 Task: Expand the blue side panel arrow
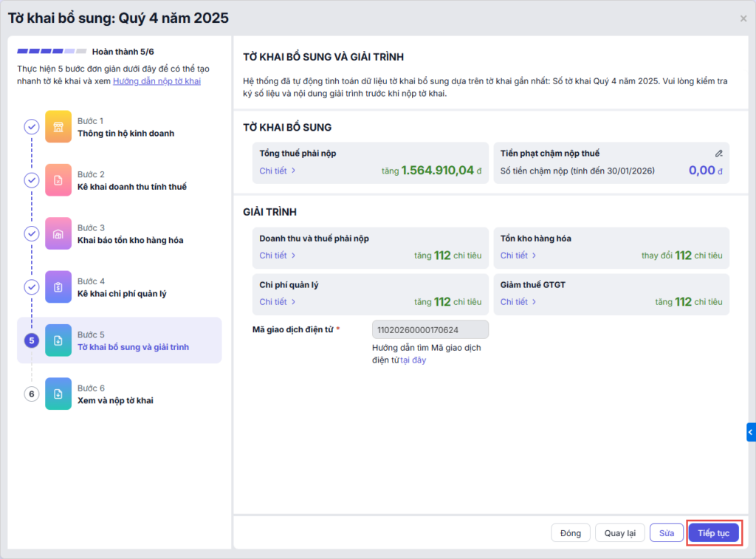coord(751,432)
